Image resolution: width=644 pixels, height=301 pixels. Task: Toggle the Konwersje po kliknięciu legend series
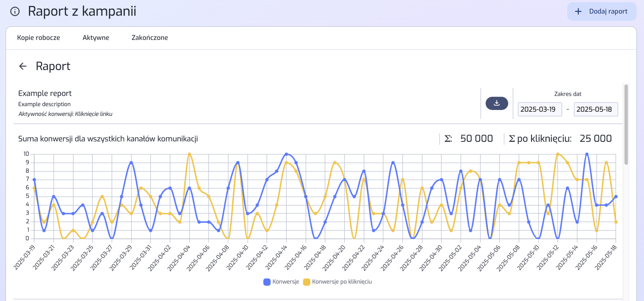coord(337,281)
